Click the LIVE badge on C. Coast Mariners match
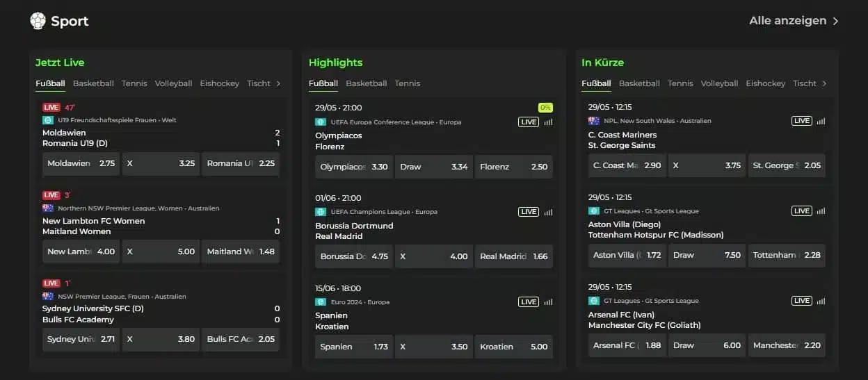868x380 pixels. coord(802,121)
